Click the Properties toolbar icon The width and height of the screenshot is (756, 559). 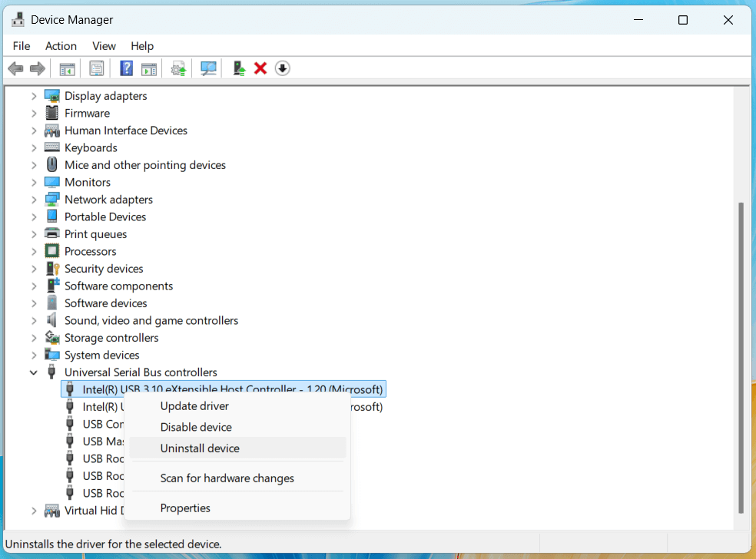tap(96, 68)
